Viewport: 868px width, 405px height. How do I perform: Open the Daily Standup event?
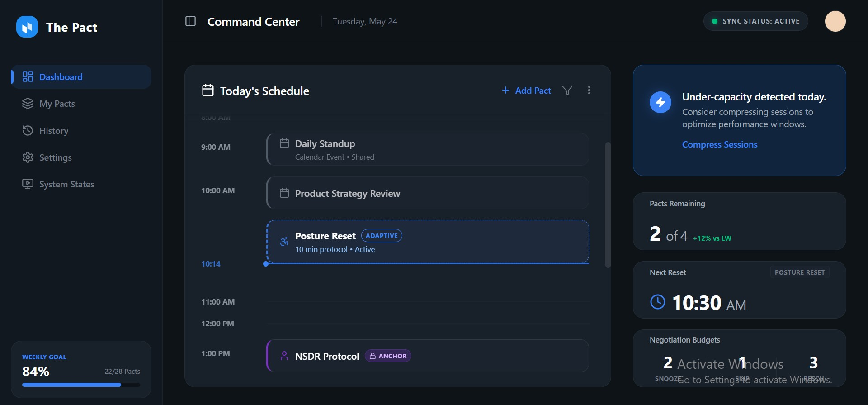428,149
